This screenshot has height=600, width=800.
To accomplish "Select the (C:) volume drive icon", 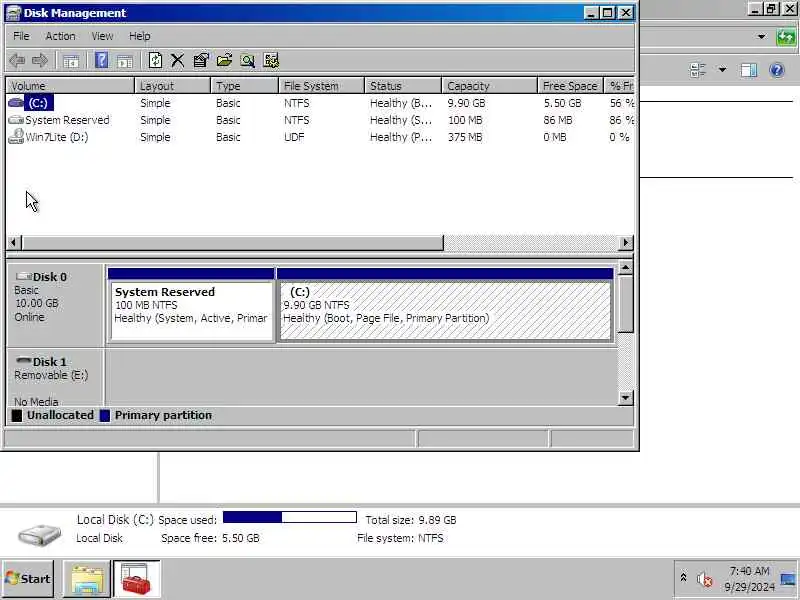I will coord(16,103).
